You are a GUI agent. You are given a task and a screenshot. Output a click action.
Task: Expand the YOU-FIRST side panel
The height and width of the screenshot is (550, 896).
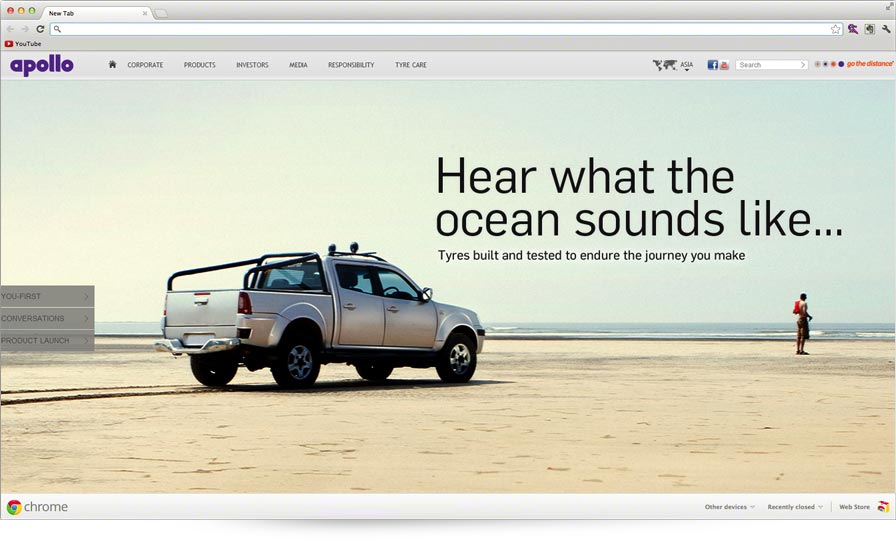(47, 297)
